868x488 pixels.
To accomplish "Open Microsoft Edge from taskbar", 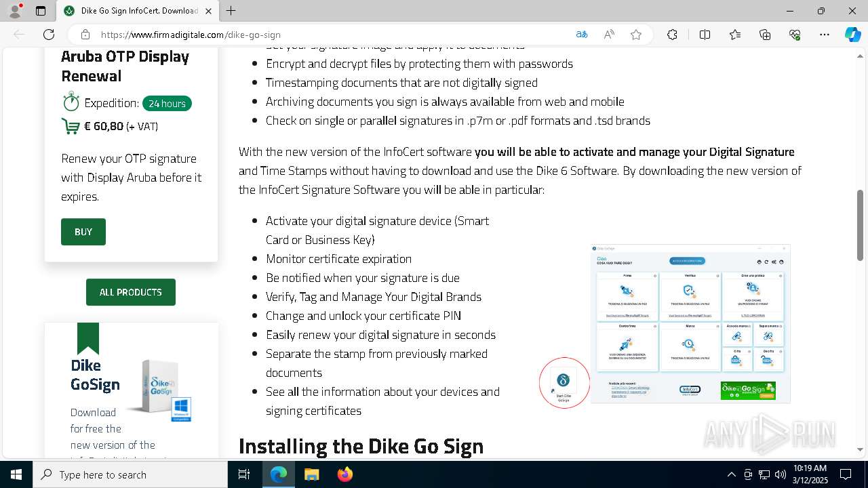I will tap(279, 474).
